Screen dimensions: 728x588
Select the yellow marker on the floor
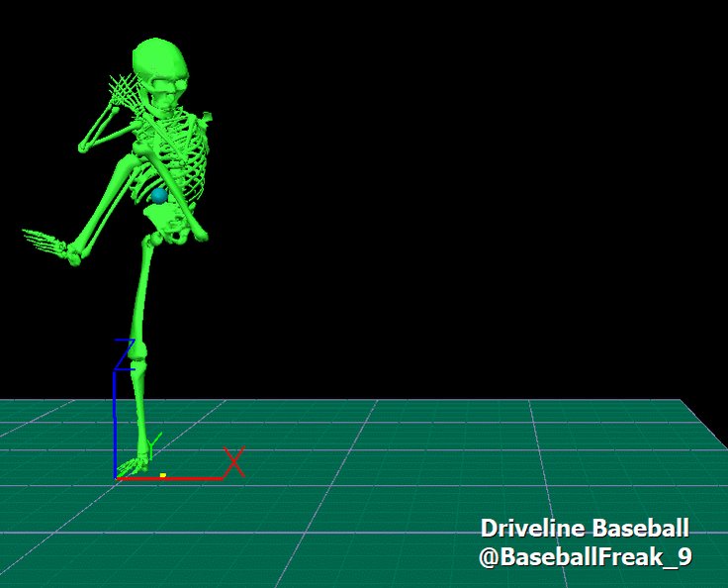(x=163, y=475)
